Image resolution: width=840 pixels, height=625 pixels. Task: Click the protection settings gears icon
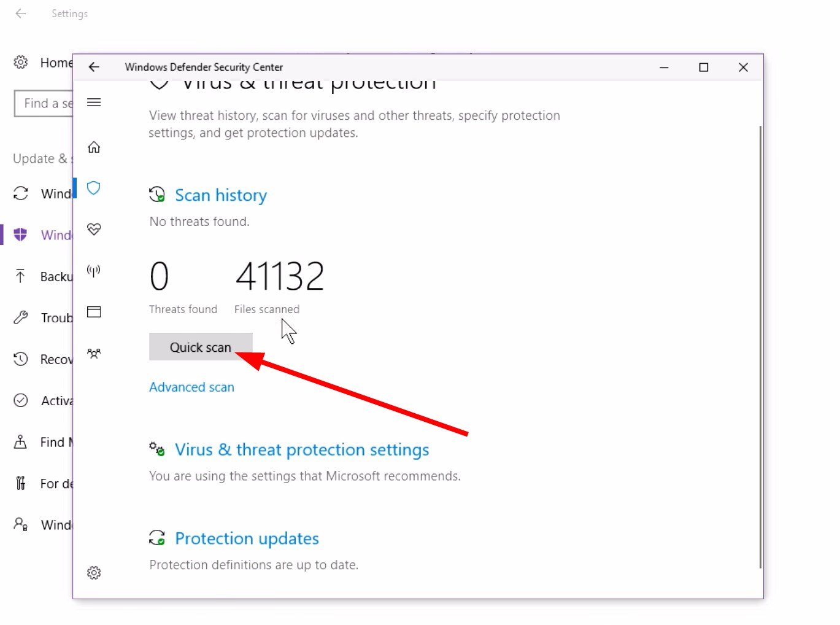click(x=157, y=449)
